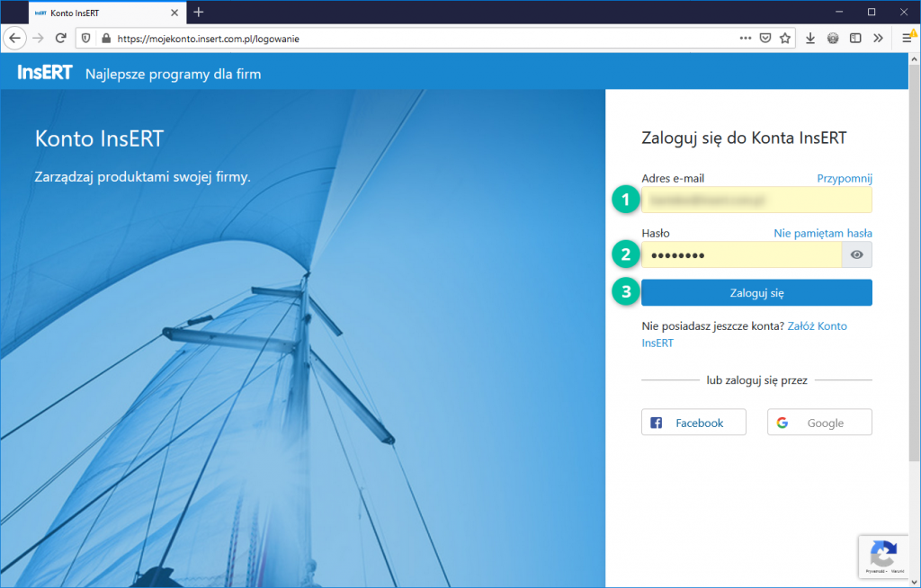Click 'Najlepsze programy dla firm' header text
Screen dimensions: 921x588
174,74
